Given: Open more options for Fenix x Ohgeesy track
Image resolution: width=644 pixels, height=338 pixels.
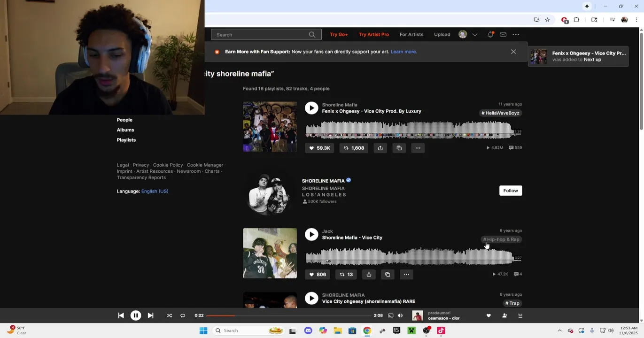Looking at the screenshot, I should coord(418,148).
